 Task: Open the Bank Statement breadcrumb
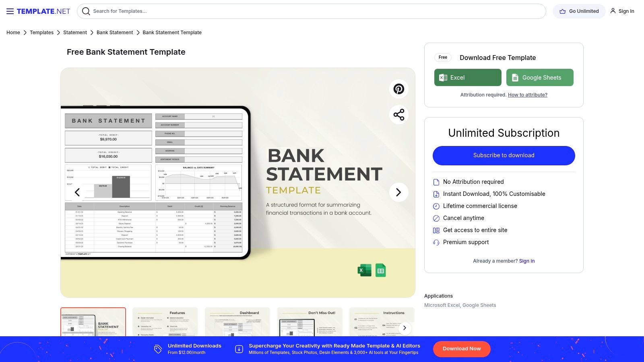pyautogui.click(x=115, y=33)
